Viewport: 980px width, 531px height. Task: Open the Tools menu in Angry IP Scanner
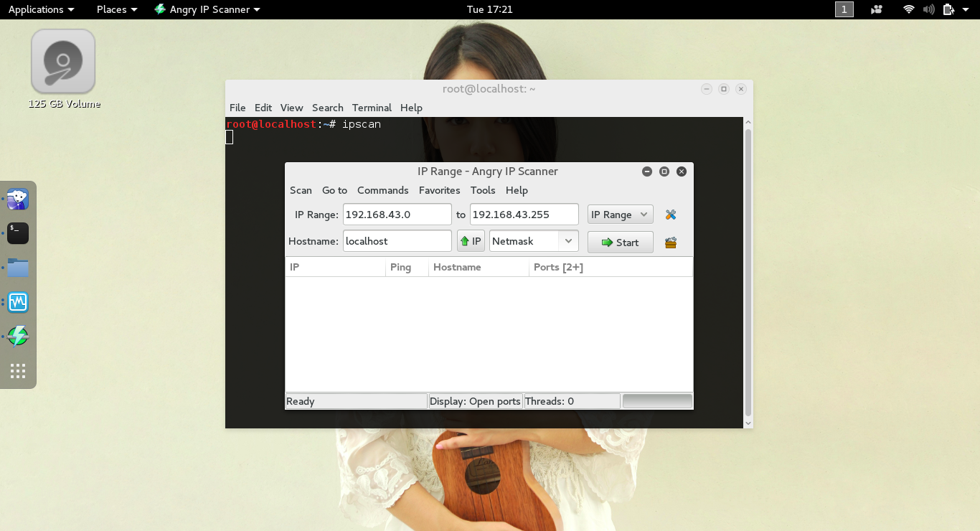(x=483, y=190)
